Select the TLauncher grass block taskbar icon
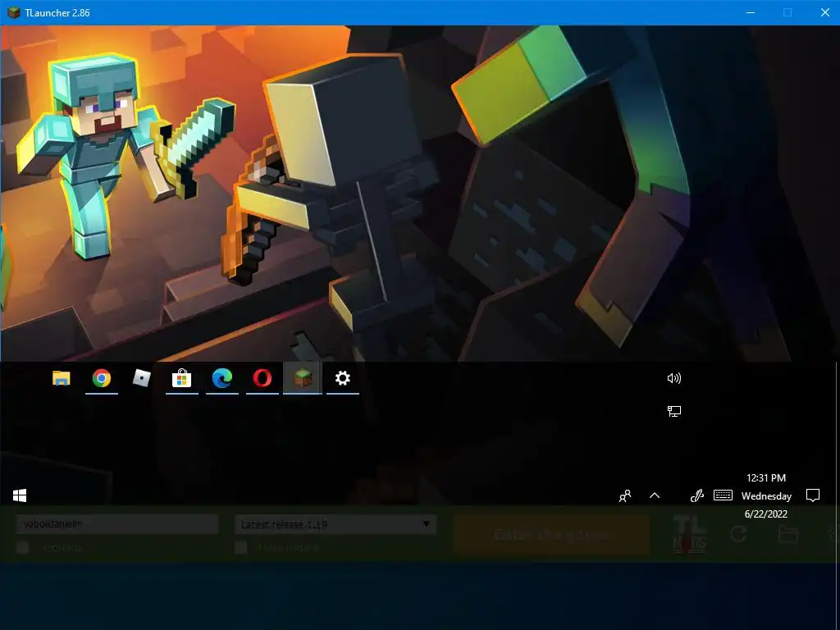This screenshot has height=630, width=840. pyautogui.click(x=302, y=378)
